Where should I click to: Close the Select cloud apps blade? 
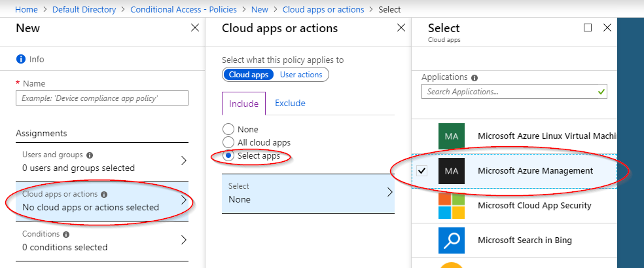tap(607, 28)
